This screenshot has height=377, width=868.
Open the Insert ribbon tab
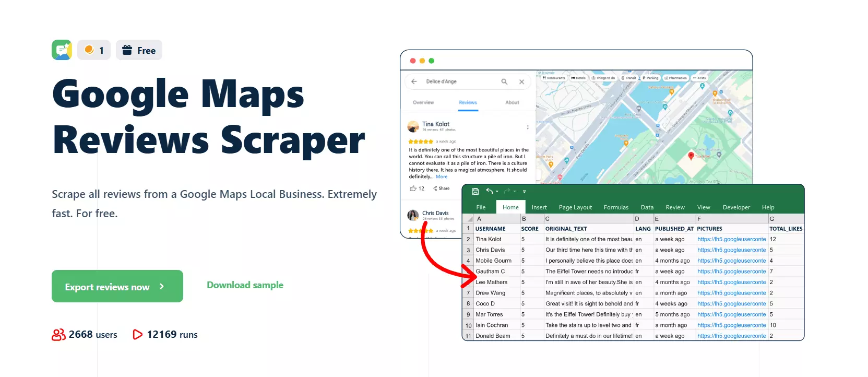tap(539, 207)
